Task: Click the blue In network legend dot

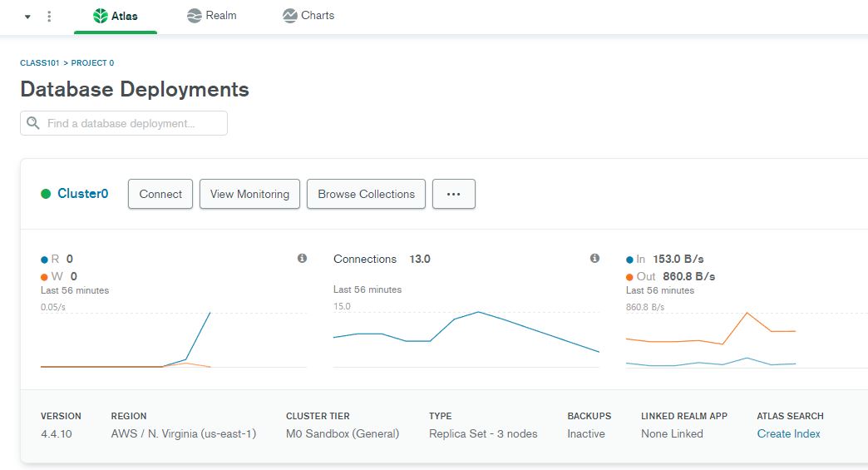Action: (629, 260)
